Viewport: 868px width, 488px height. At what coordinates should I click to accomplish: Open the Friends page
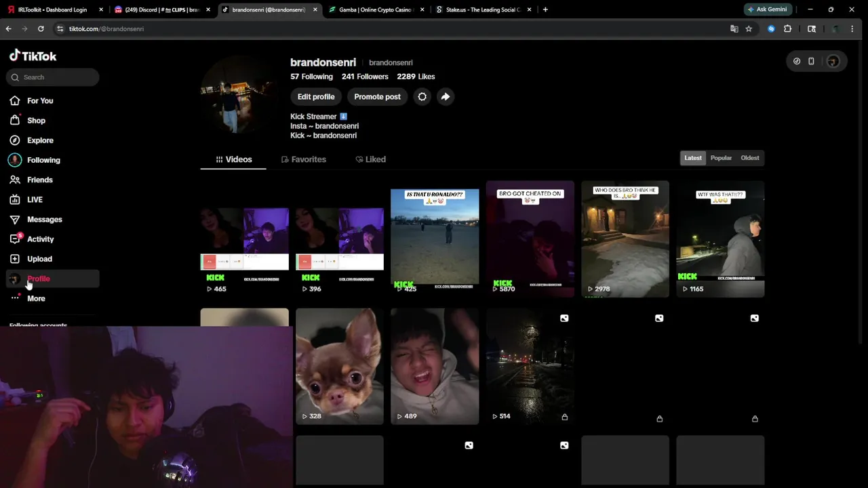39,180
